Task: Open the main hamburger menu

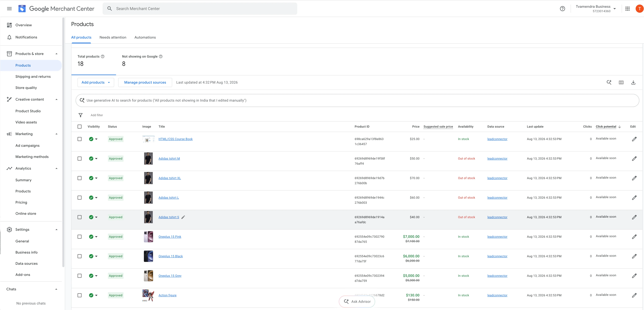Action: (9, 8)
